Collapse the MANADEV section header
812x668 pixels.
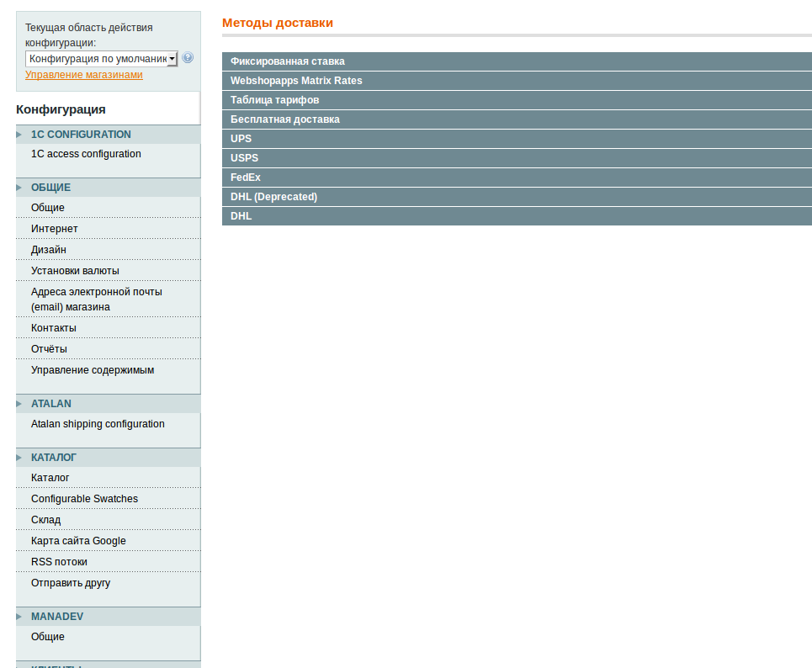(x=109, y=617)
